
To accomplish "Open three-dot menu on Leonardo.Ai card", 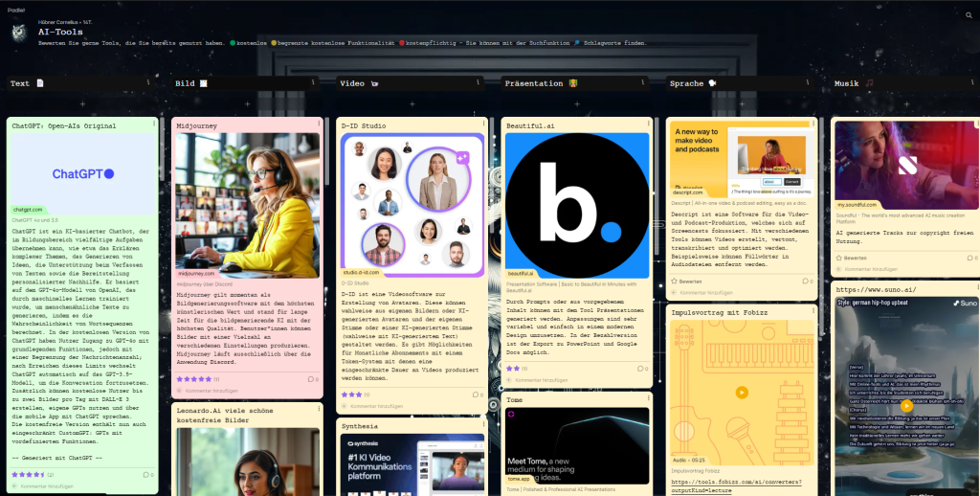I will (x=319, y=409).
